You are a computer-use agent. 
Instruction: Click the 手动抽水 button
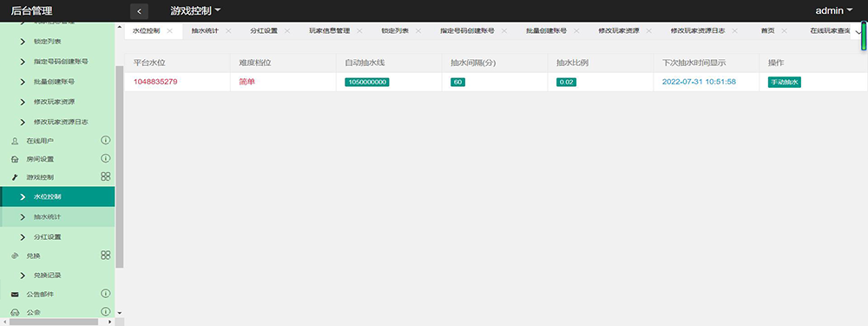pos(785,82)
